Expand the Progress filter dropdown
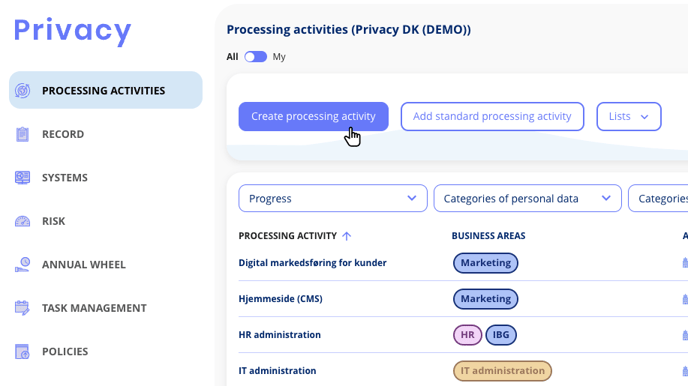The width and height of the screenshot is (688, 386). (x=333, y=198)
